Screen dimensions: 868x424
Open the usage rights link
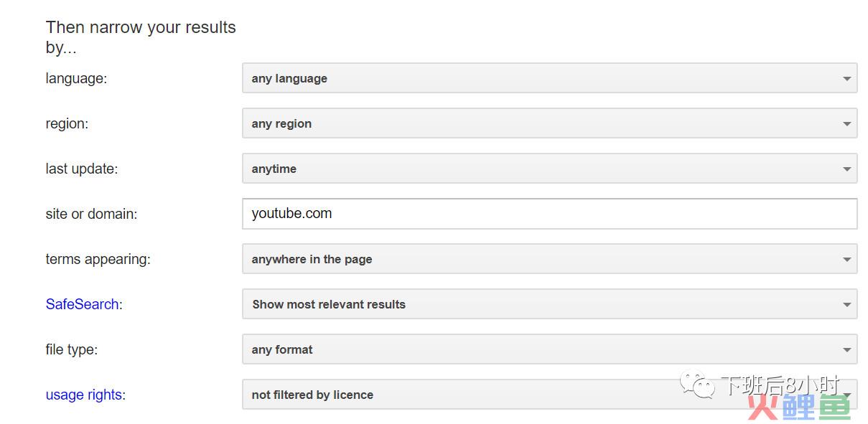point(83,395)
